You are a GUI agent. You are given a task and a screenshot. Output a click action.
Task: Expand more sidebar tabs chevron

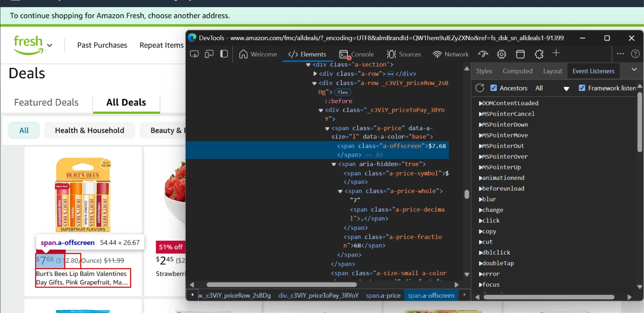(634, 69)
